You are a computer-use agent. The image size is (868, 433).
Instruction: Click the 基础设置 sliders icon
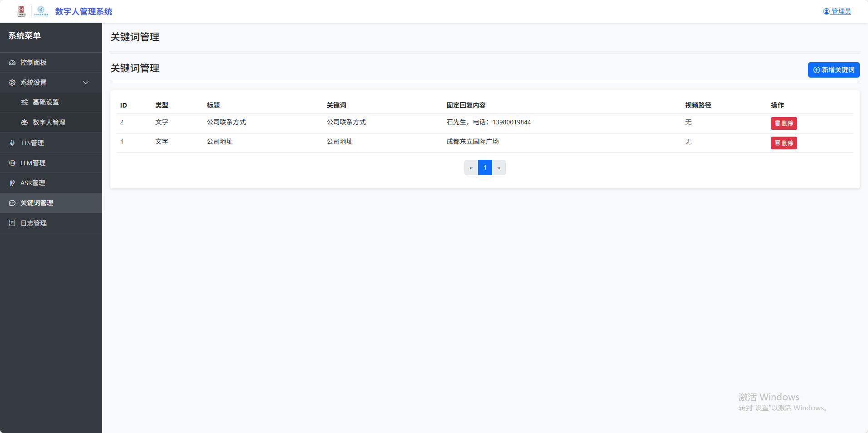point(25,102)
